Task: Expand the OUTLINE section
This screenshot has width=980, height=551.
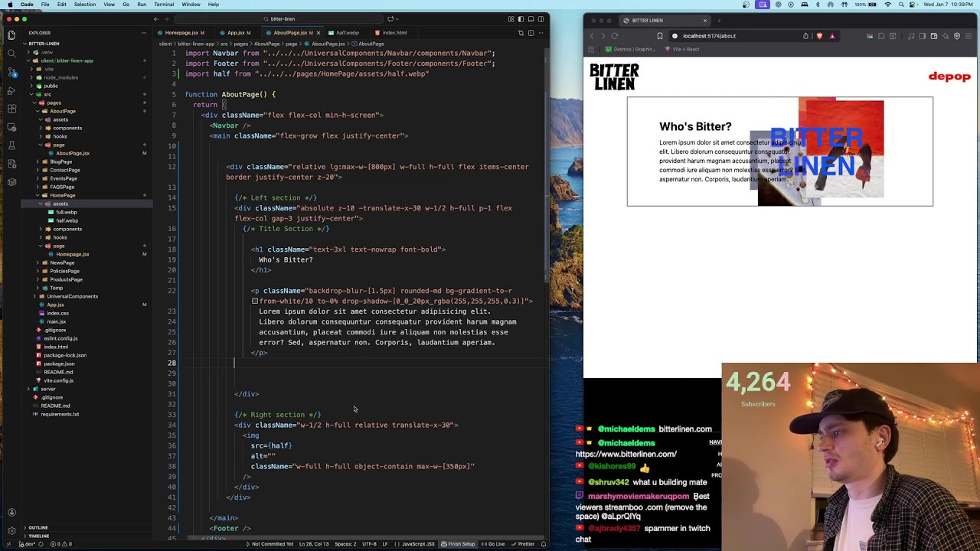Action: [38, 527]
